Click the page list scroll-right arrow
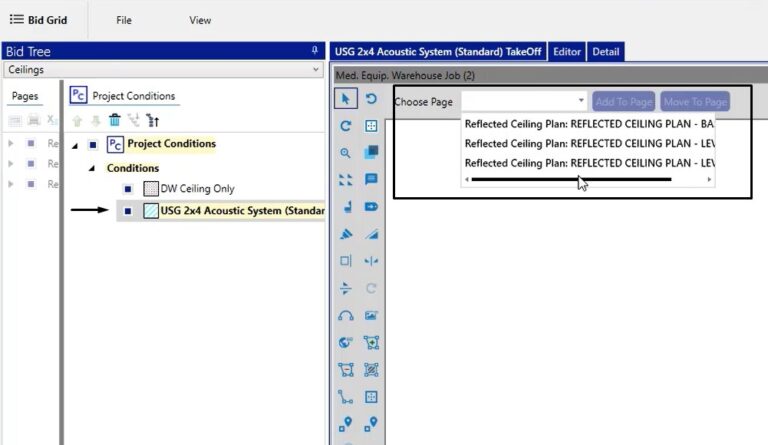Viewport: 768px width, 445px height. pos(709,180)
